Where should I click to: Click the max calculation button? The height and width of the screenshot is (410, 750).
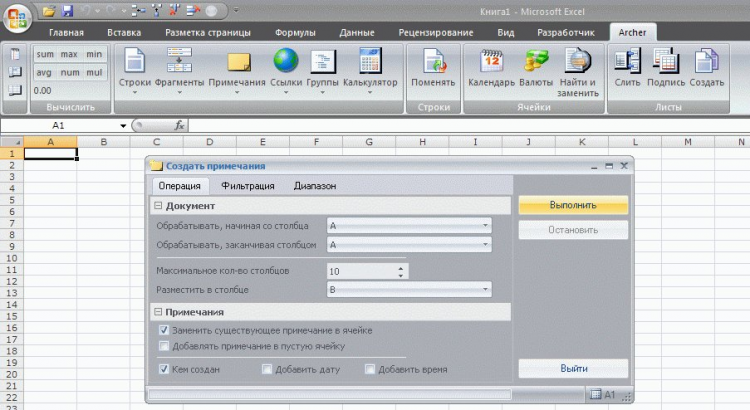click(x=69, y=54)
